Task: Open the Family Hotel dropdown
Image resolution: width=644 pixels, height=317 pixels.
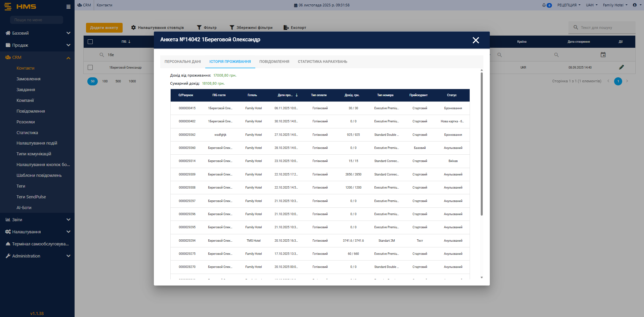Action: (x=615, y=5)
